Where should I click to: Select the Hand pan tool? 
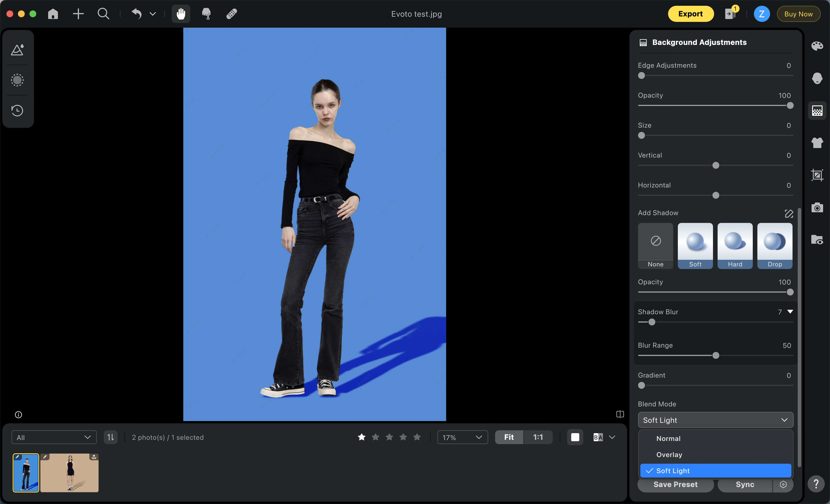[x=181, y=14]
